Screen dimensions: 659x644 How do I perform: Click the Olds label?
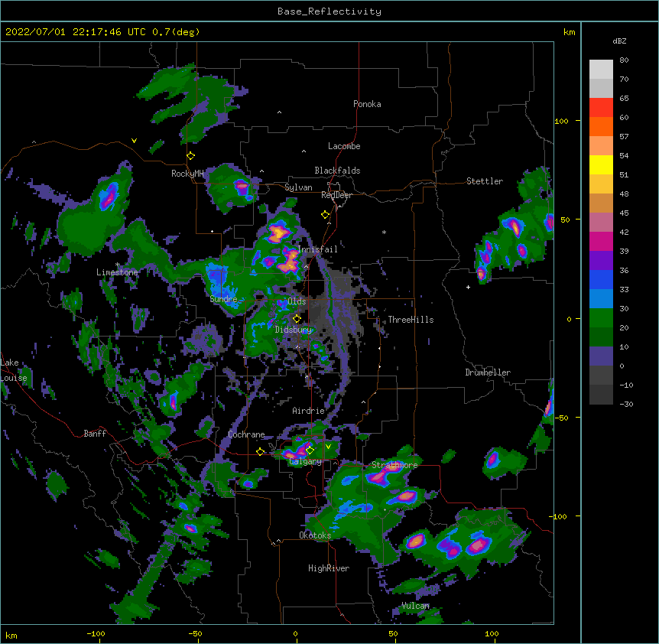297,301
